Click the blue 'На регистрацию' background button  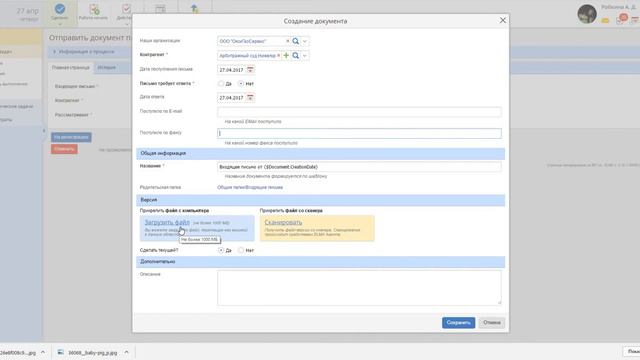click(71, 137)
